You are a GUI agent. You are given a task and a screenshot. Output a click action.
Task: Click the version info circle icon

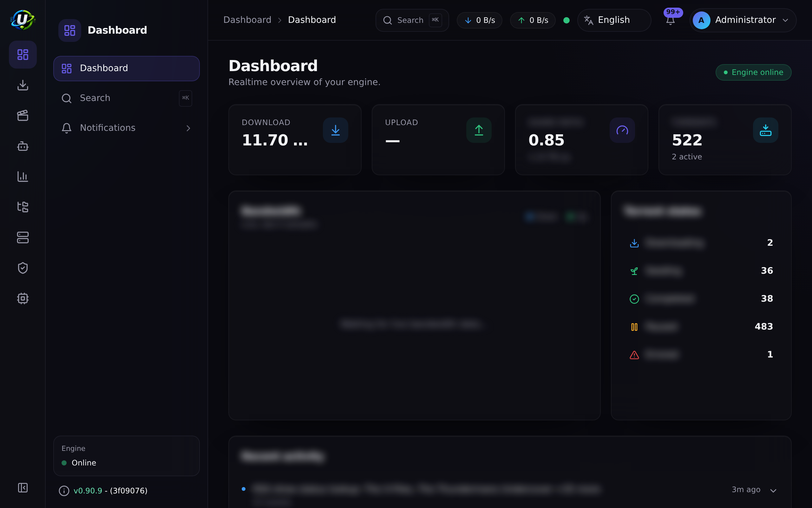pos(64,491)
